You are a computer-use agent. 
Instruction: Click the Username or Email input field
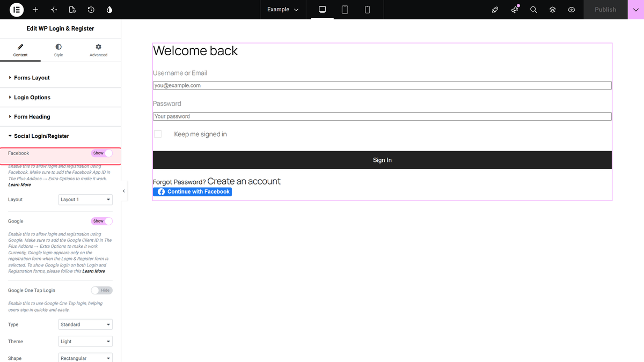(382, 85)
